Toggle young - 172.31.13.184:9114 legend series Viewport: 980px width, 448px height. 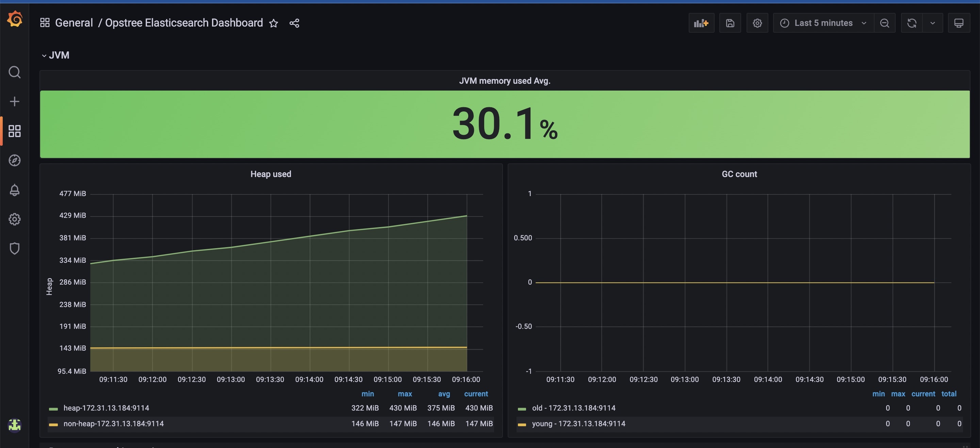(x=578, y=423)
